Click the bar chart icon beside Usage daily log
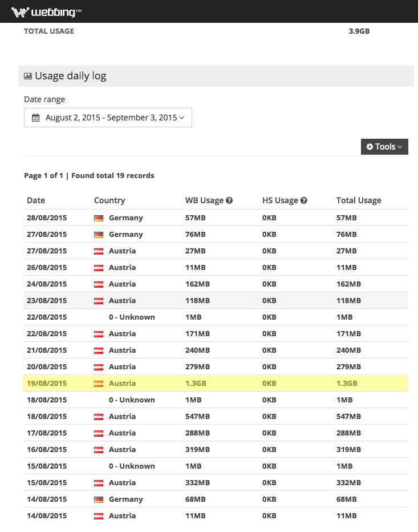 pos(28,76)
